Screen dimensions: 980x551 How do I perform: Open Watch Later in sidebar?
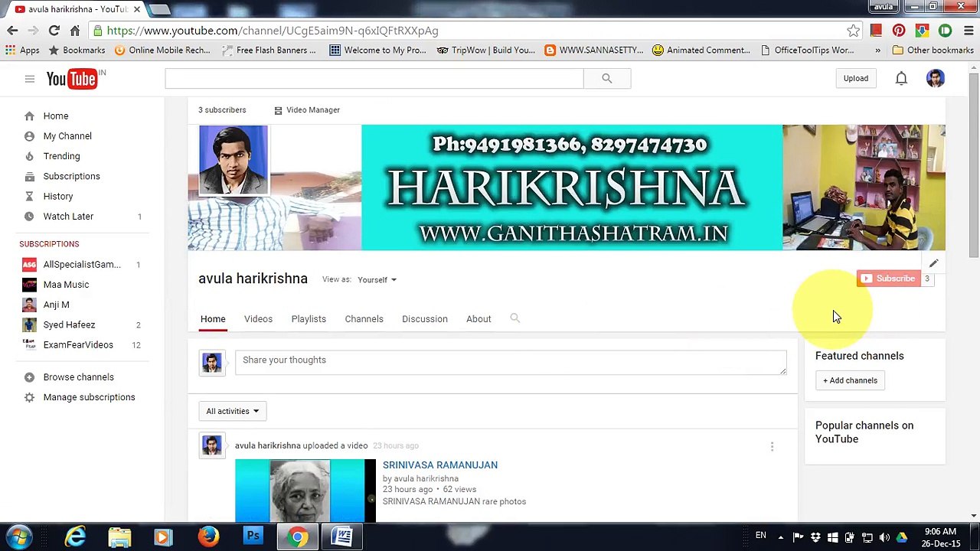[x=68, y=217]
